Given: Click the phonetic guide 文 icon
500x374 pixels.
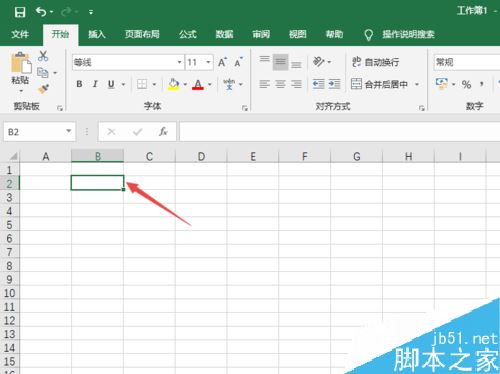Looking at the screenshot, I should tap(229, 84).
